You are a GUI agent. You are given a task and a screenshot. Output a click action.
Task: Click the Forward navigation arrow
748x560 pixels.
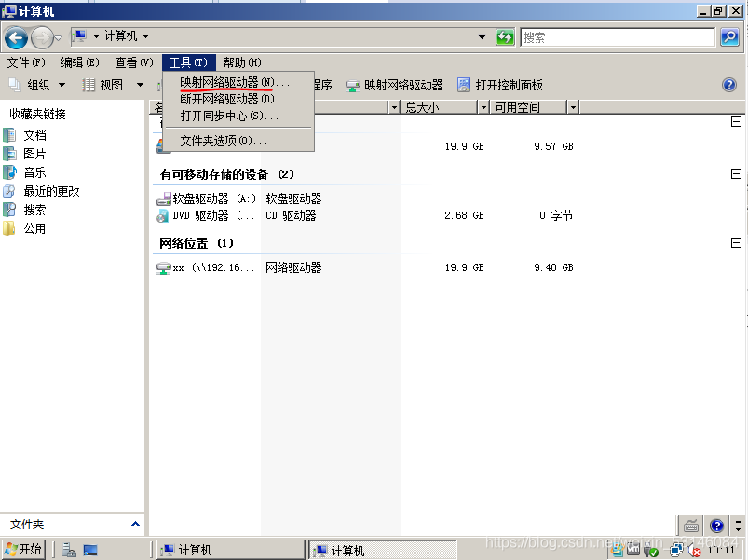click(42, 37)
